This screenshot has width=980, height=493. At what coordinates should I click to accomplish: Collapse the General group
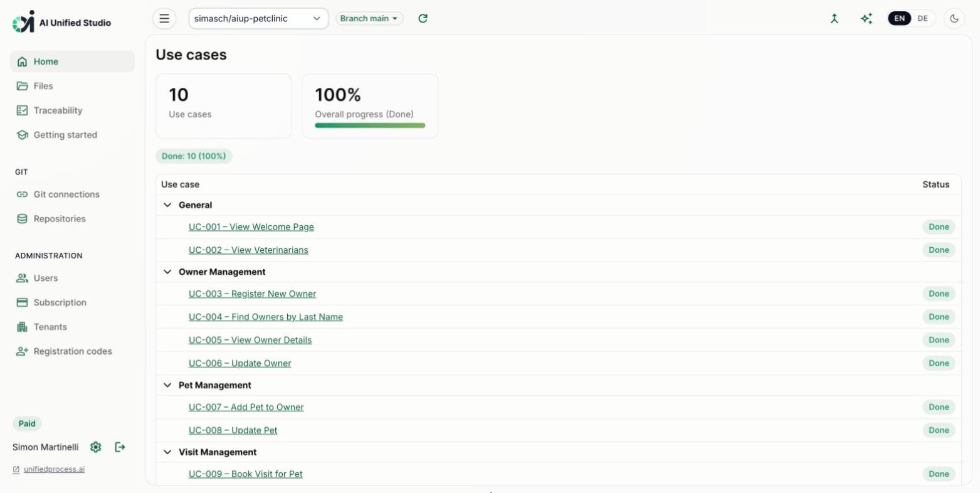pos(167,205)
